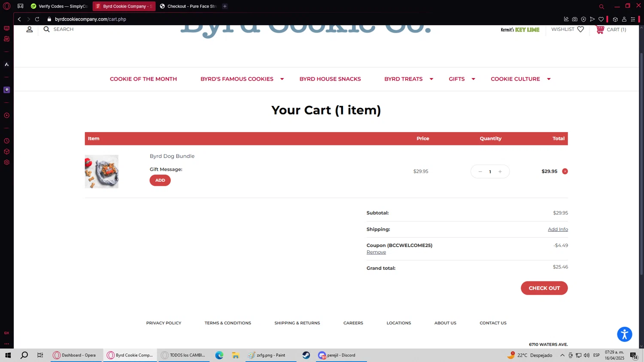
Task: Expand the Cookie Culture dropdown arrow
Action: pyautogui.click(x=549, y=79)
